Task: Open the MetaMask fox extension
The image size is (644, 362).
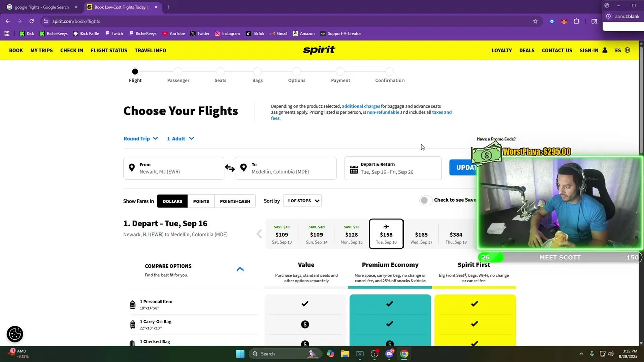Action: [564, 21]
